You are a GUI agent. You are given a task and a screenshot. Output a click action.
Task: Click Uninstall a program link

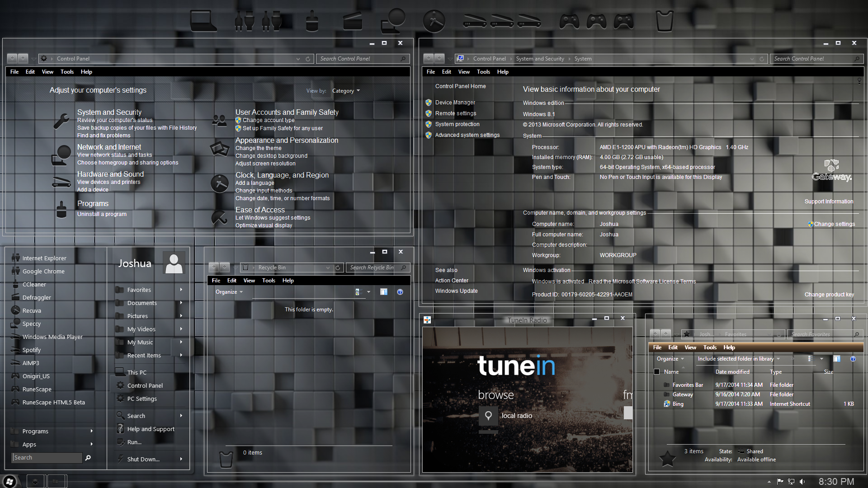102,214
